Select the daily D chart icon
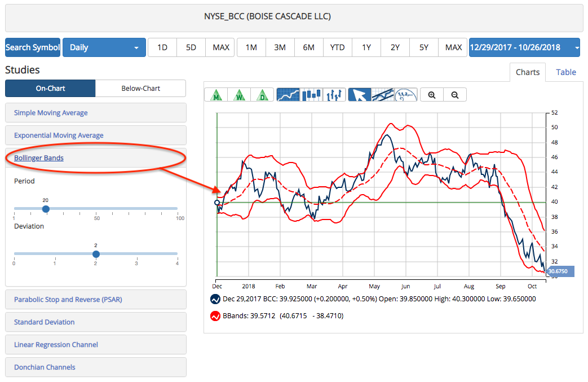 click(263, 95)
